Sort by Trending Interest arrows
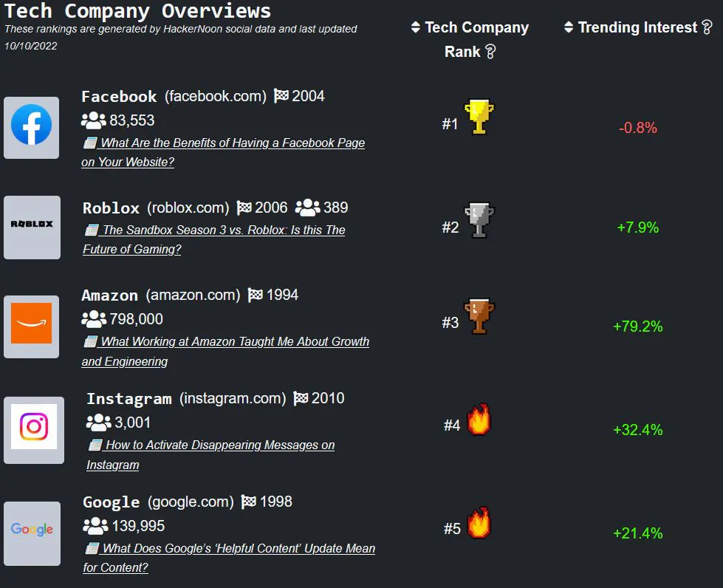This screenshot has width=723, height=588. tap(569, 27)
